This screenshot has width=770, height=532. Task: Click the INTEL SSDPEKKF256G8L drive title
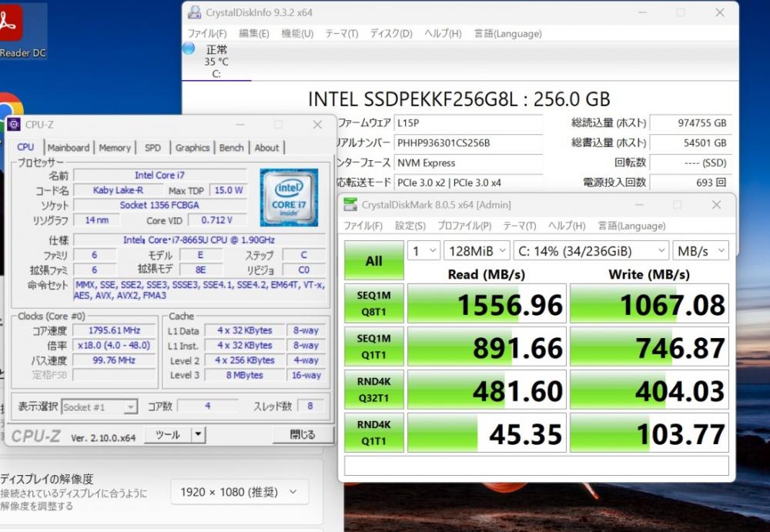459,99
